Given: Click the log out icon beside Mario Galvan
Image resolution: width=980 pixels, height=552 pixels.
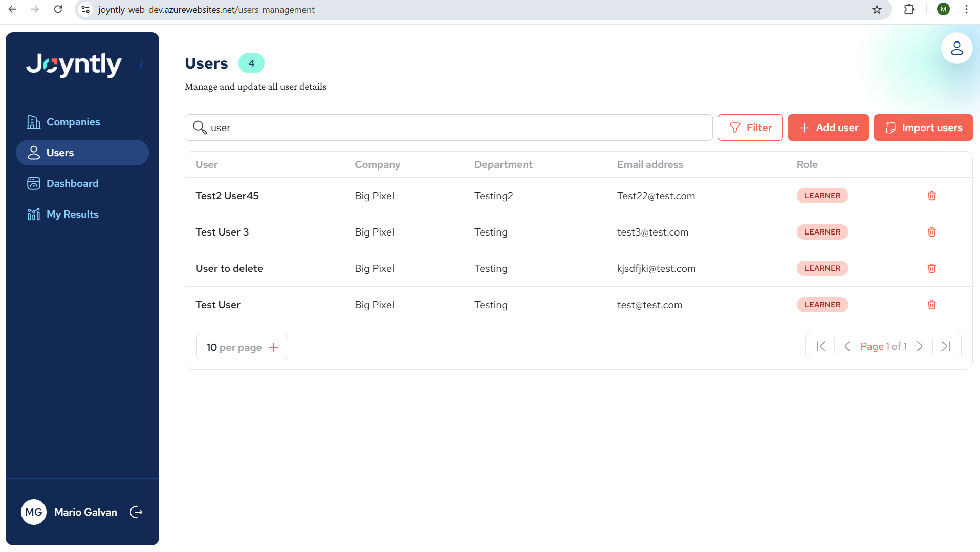Looking at the screenshot, I should click(136, 512).
